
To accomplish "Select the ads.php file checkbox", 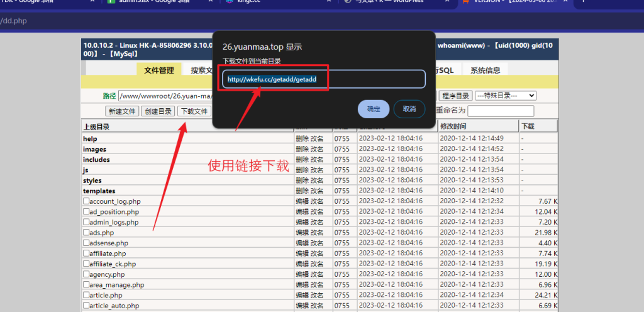I will point(86,233).
